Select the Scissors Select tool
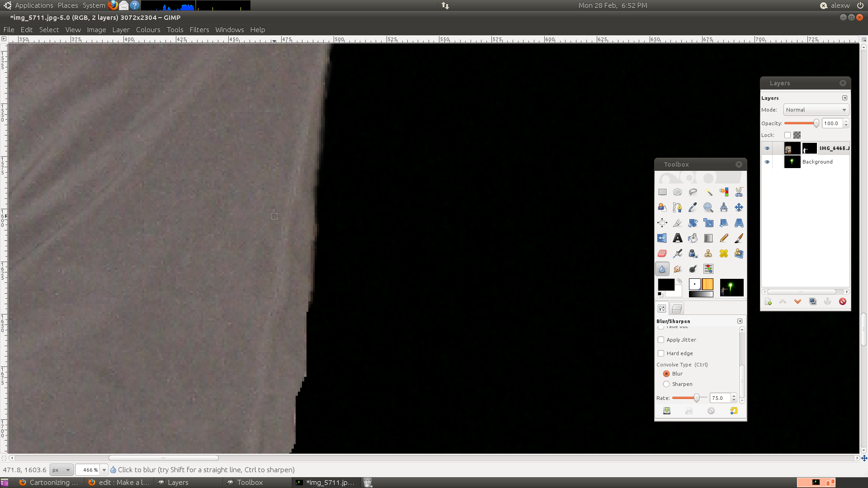 (739, 192)
